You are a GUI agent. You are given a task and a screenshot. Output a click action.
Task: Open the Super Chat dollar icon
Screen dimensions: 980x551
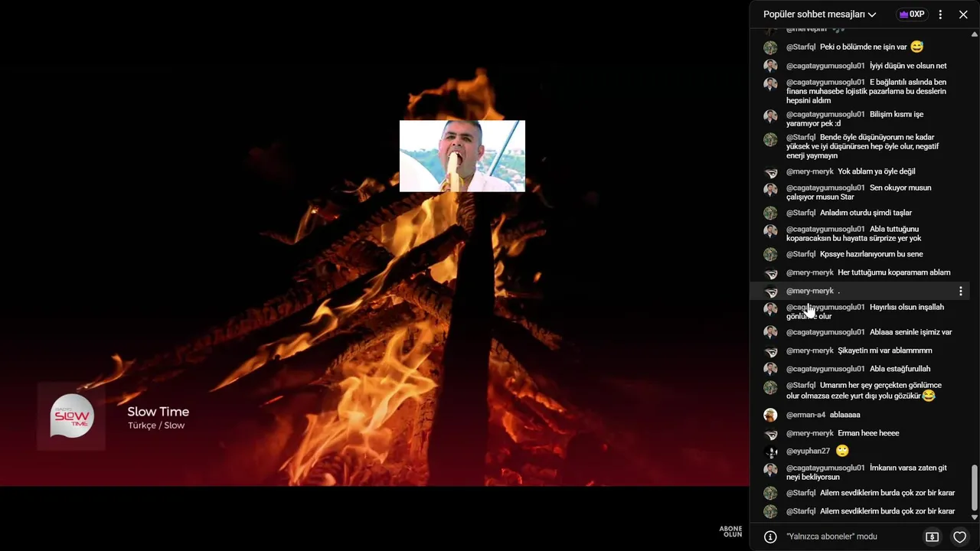[x=932, y=537]
